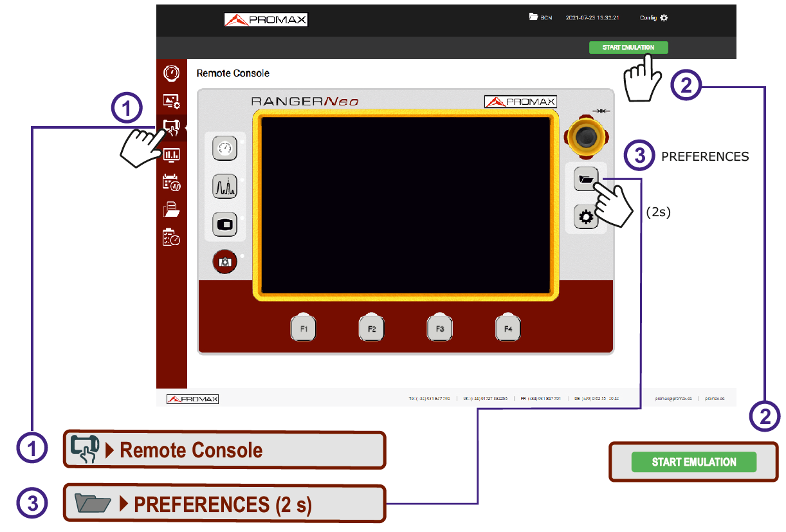Click the PROMAX logo in the black header
Screen dimensions: 786x532
pos(266,20)
